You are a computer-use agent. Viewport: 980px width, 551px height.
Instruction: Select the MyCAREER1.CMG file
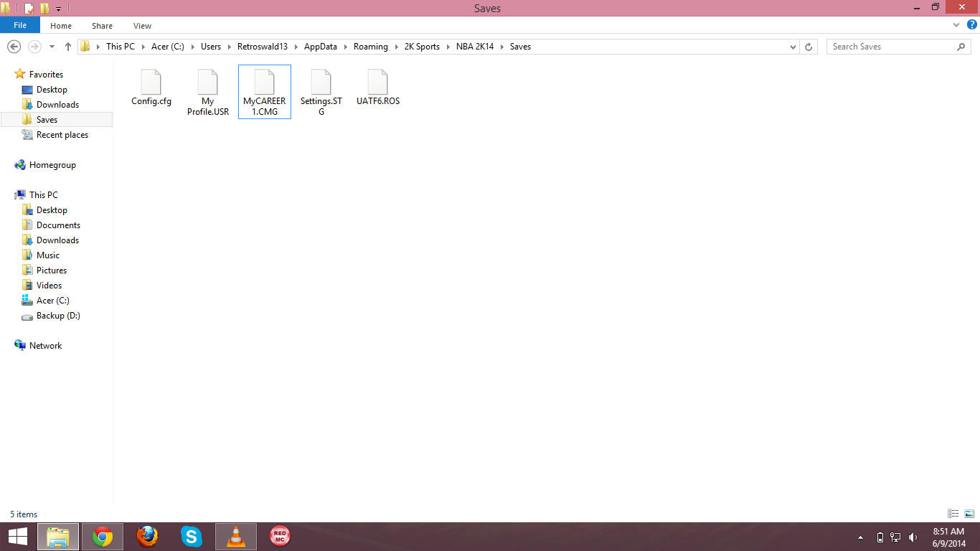pyautogui.click(x=265, y=92)
